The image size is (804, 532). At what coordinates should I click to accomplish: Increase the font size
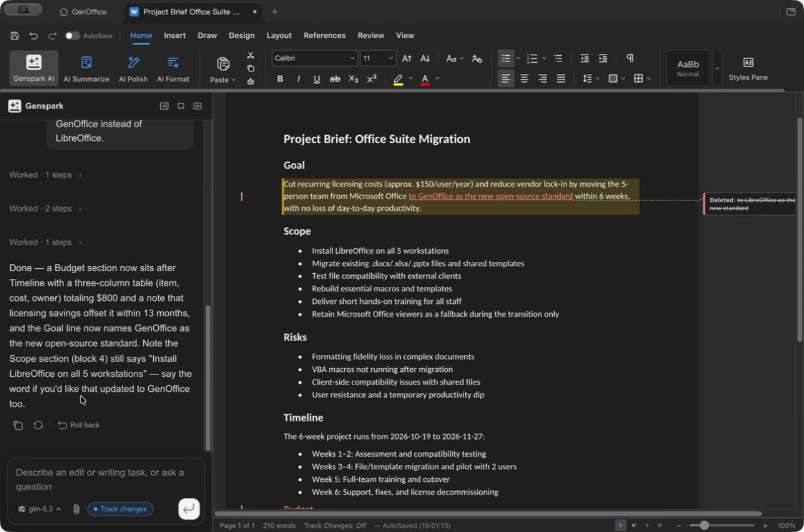click(407, 58)
